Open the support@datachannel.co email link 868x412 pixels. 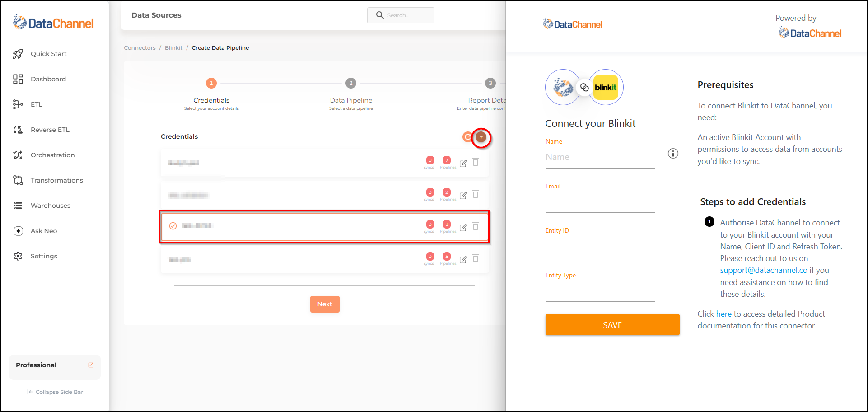click(764, 270)
